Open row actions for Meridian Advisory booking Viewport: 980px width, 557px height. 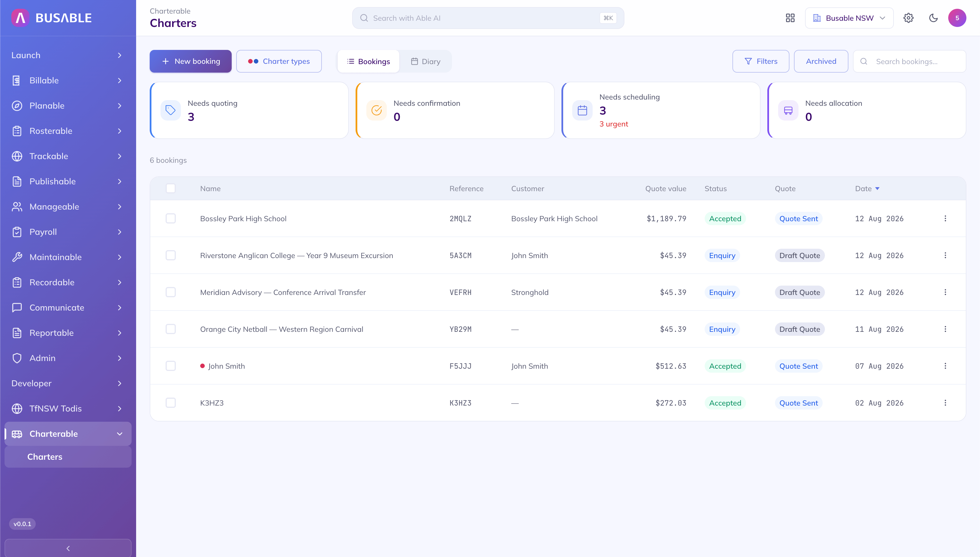point(945,292)
